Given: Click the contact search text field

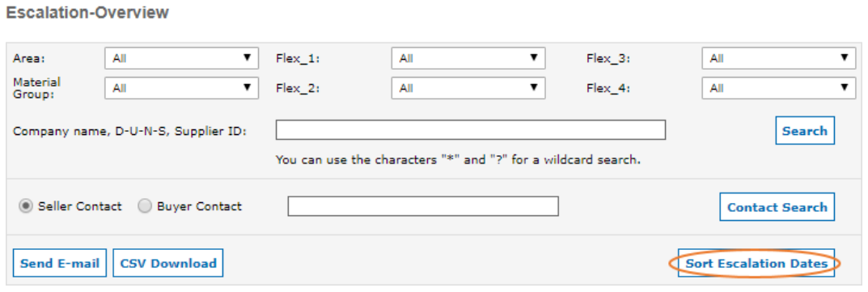Looking at the screenshot, I should pos(423,206).
